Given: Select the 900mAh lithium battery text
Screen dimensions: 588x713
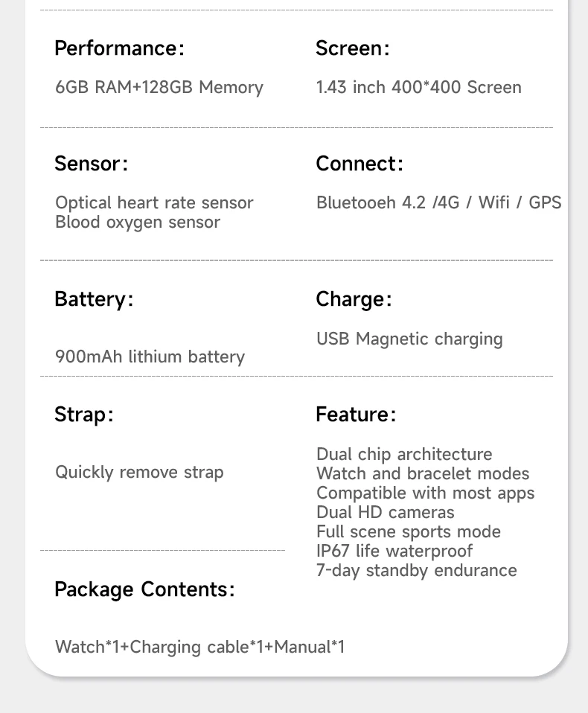Looking at the screenshot, I should click(150, 356).
